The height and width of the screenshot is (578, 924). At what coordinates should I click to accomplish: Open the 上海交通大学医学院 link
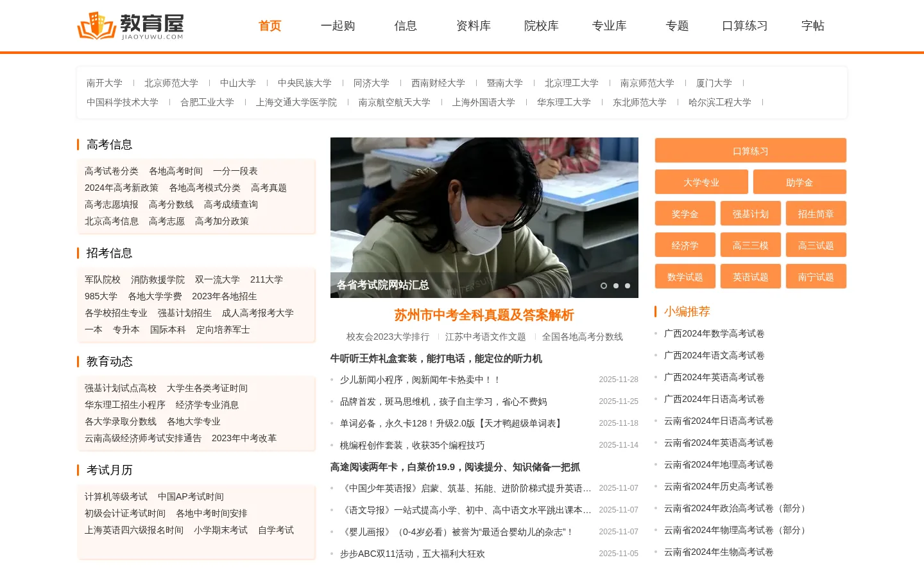point(296,103)
